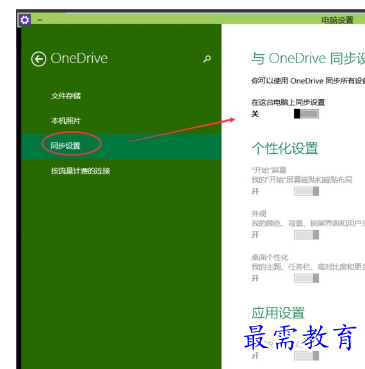Toggle 桌面个性化 sync switch
This screenshot has height=369, width=365.
[306, 278]
